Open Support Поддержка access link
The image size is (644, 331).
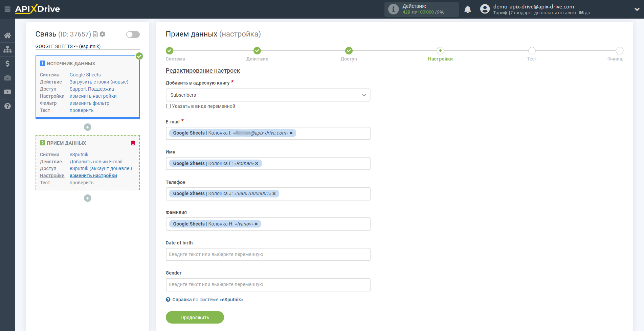click(x=92, y=89)
